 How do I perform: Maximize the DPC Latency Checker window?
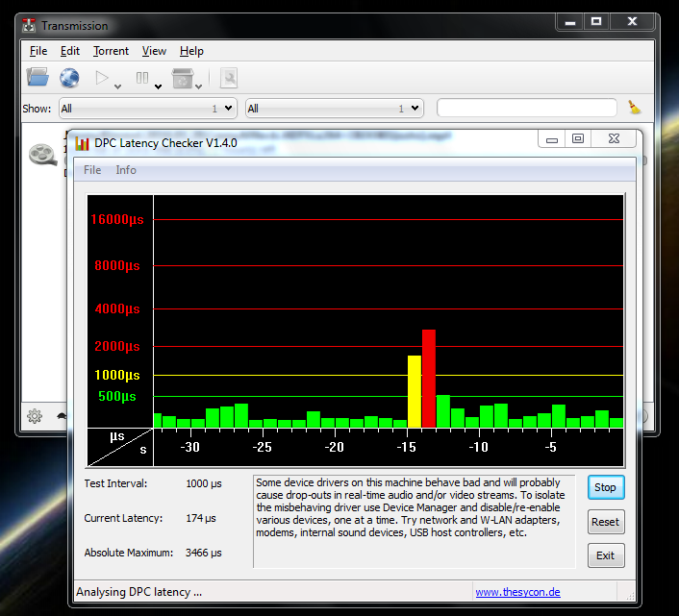[578, 138]
